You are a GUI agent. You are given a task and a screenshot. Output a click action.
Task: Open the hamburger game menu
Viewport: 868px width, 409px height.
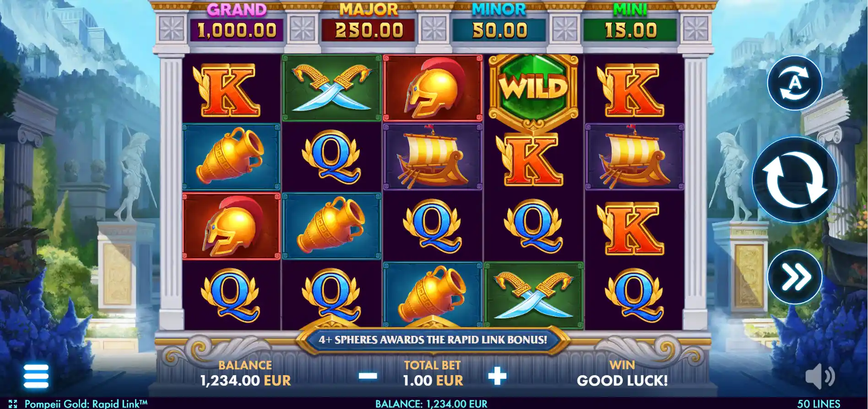coord(36,376)
